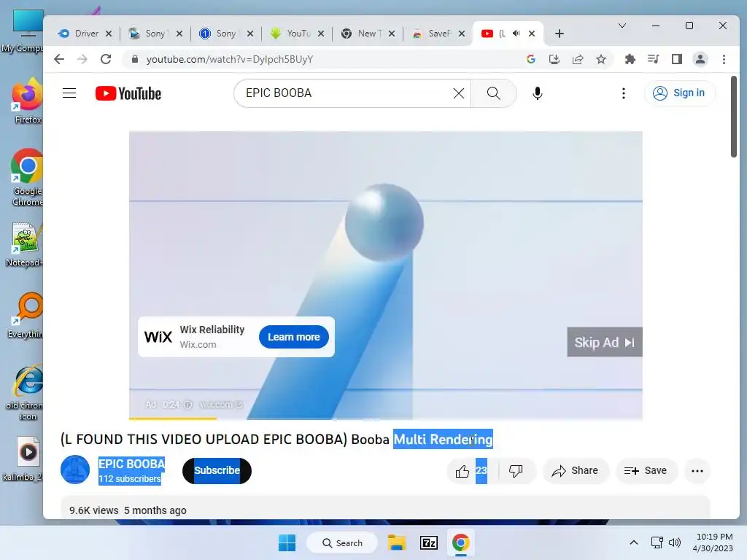This screenshot has height=560, width=747.
Task: Open Learn more on Wix ad
Action: pyautogui.click(x=294, y=337)
